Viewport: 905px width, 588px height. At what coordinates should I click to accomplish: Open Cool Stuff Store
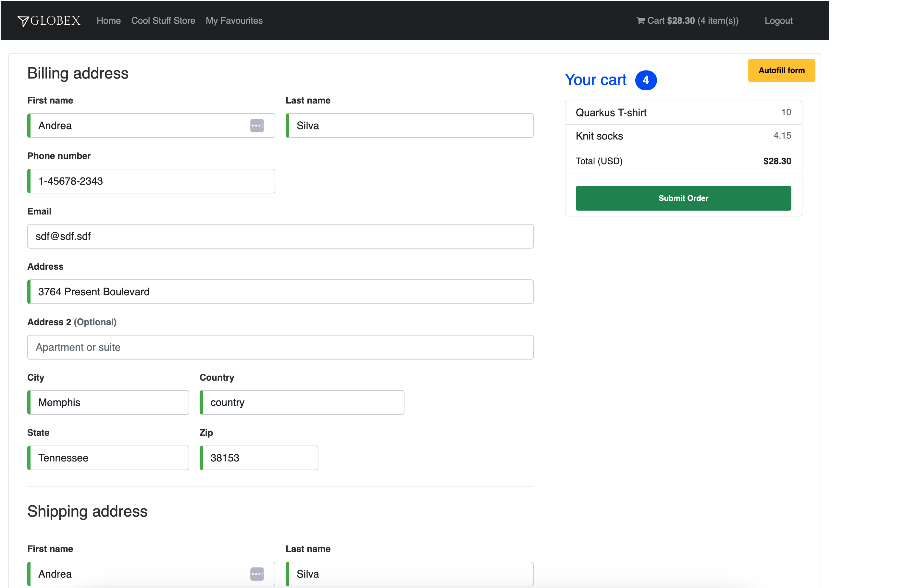tap(163, 21)
